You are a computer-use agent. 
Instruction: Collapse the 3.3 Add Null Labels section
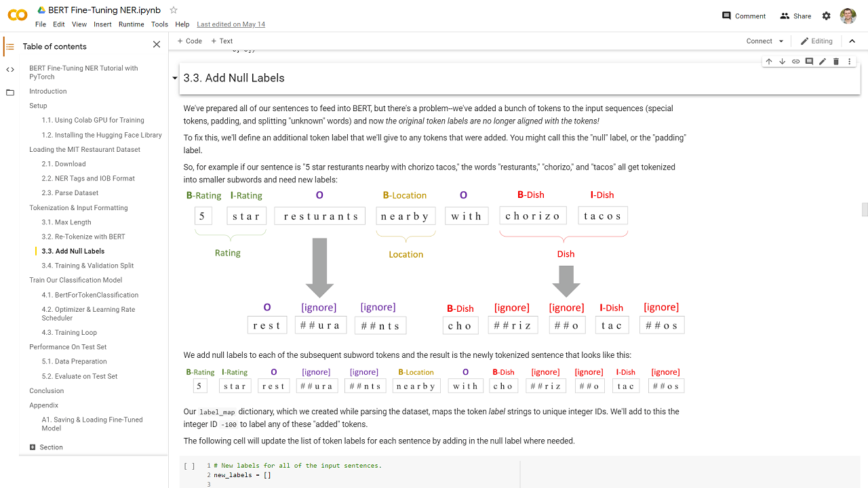[x=175, y=79]
